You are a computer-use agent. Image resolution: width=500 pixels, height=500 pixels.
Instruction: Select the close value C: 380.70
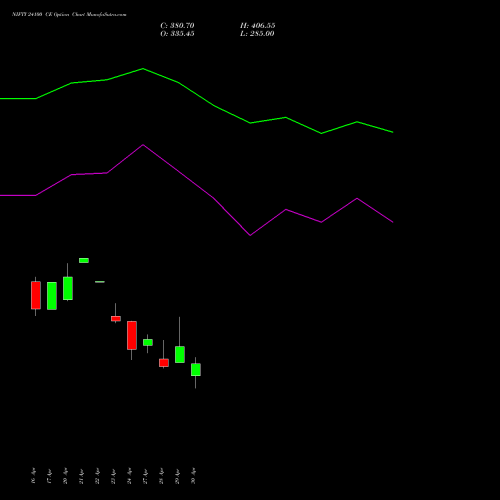(x=177, y=25)
